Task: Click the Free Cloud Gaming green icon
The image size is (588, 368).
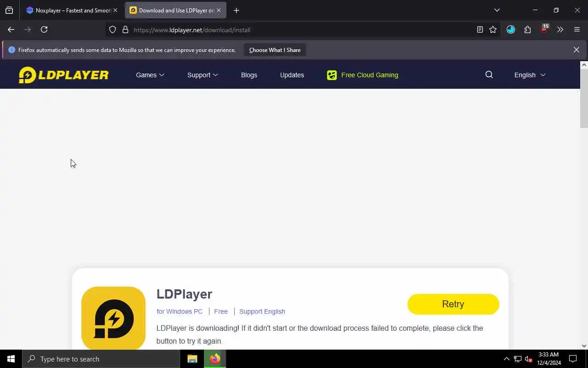Action: (332, 75)
